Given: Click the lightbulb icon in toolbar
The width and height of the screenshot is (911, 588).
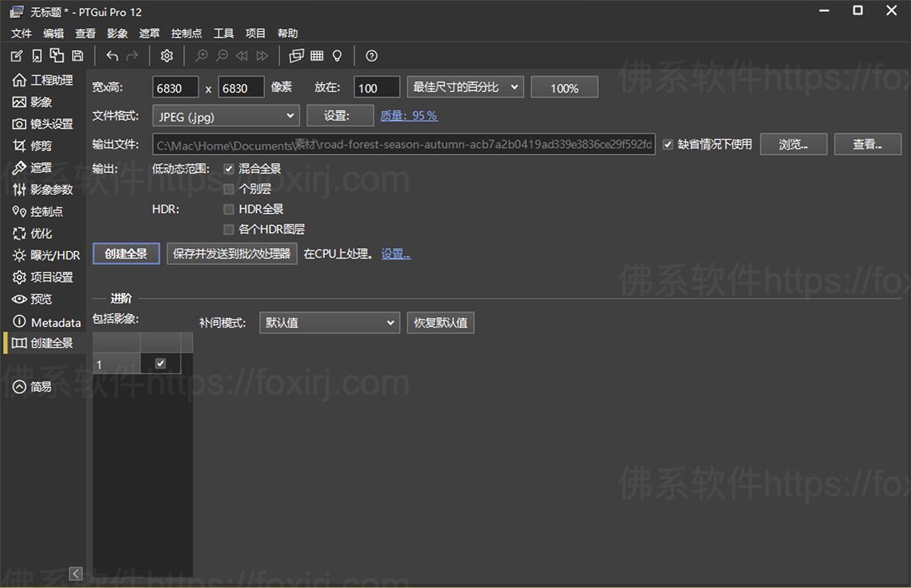Looking at the screenshot, I should pos(337,55).
